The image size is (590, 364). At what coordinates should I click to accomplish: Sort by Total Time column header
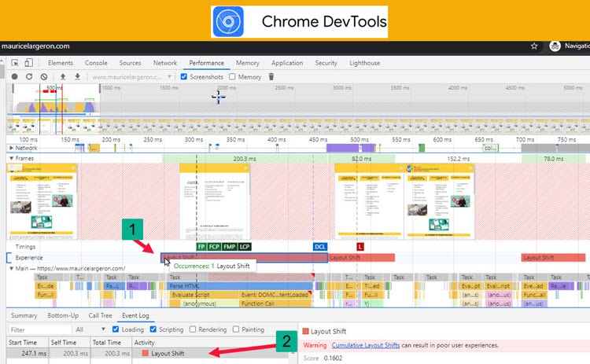pyautogui.click(x=111, y=343)
